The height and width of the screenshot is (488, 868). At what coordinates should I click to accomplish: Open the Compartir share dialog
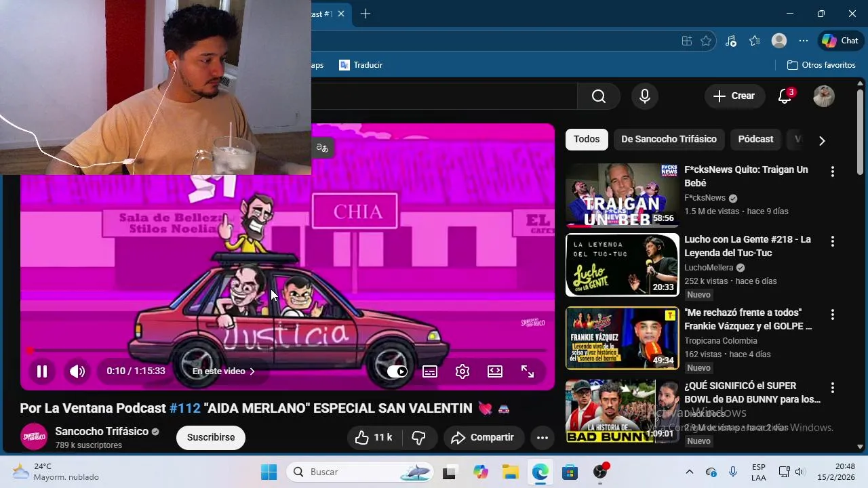(x=484, y=438)
